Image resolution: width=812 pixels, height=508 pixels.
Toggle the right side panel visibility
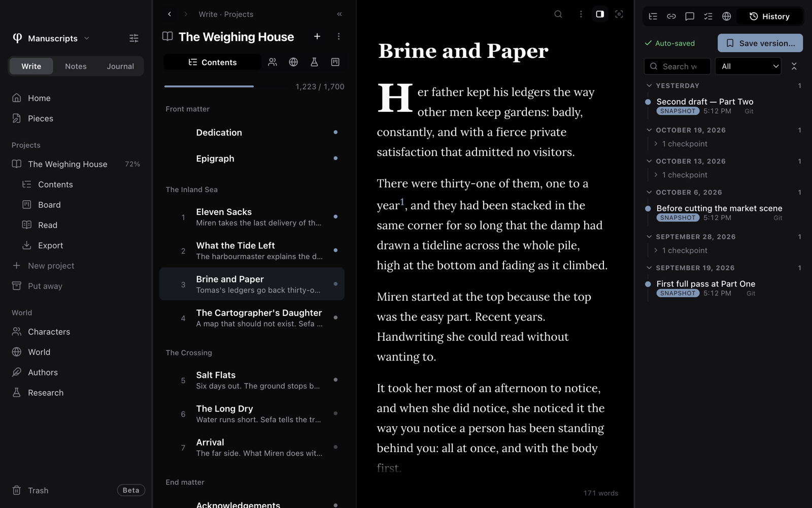pos(600,14)
